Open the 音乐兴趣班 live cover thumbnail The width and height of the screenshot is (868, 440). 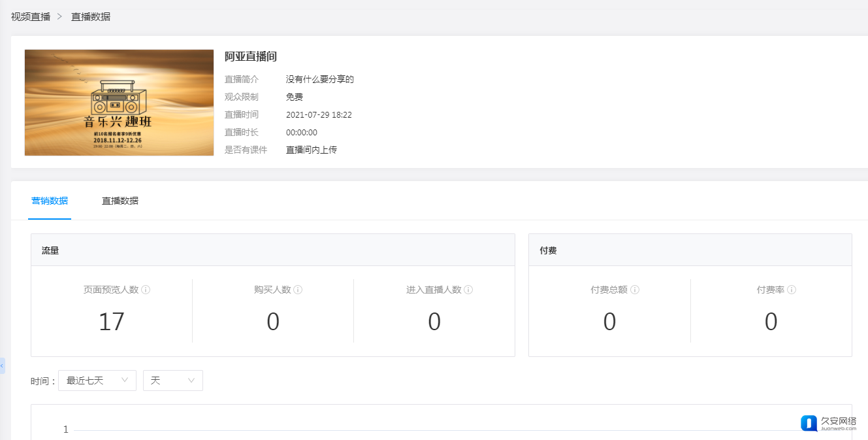coord(120,103)
